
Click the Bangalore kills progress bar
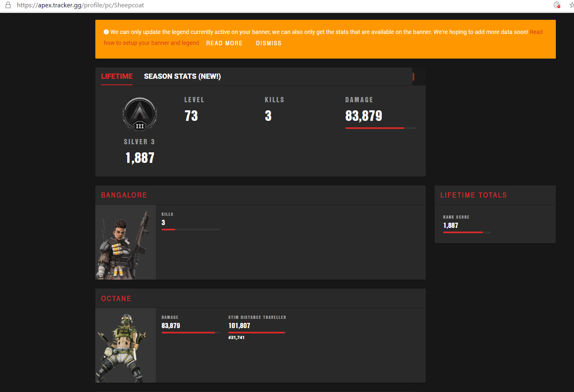tap(191, 230)
